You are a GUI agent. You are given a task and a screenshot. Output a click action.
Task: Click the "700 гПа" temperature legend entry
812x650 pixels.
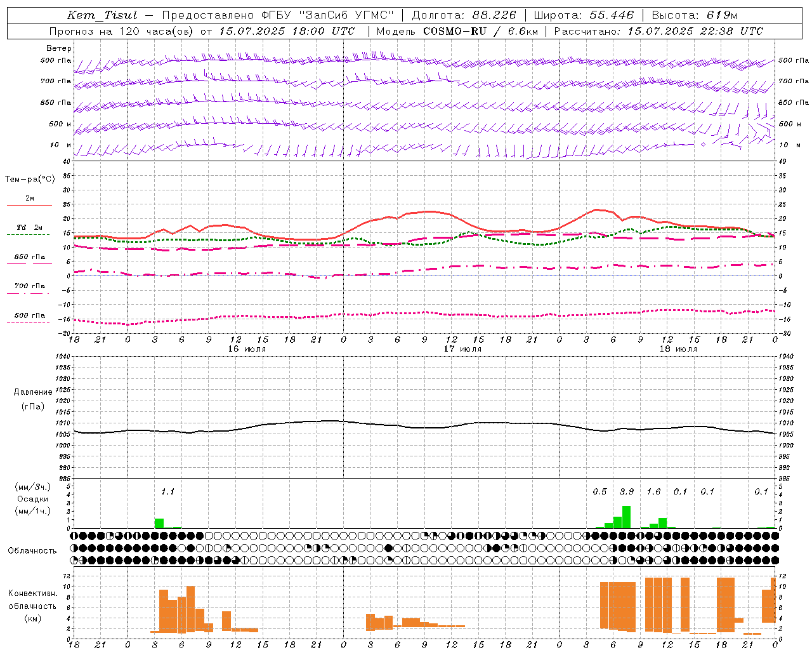pos(29,286)
